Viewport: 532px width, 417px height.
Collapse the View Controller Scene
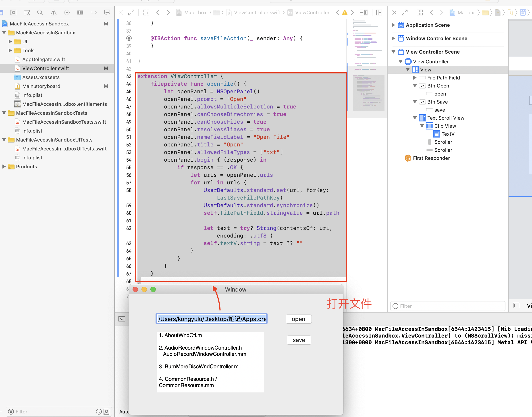[x=393, y=52]
